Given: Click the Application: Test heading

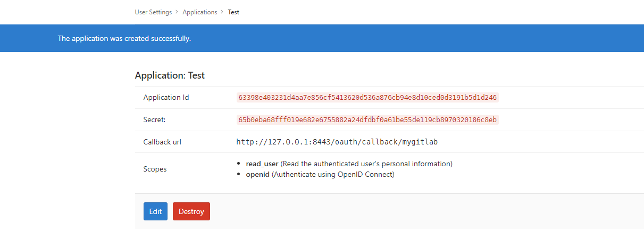Looking at the screenshot, I should (x=170, y=75).
